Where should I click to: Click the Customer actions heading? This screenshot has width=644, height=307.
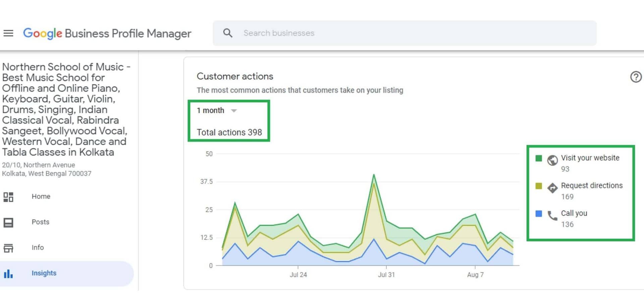[x=235, y=76]
